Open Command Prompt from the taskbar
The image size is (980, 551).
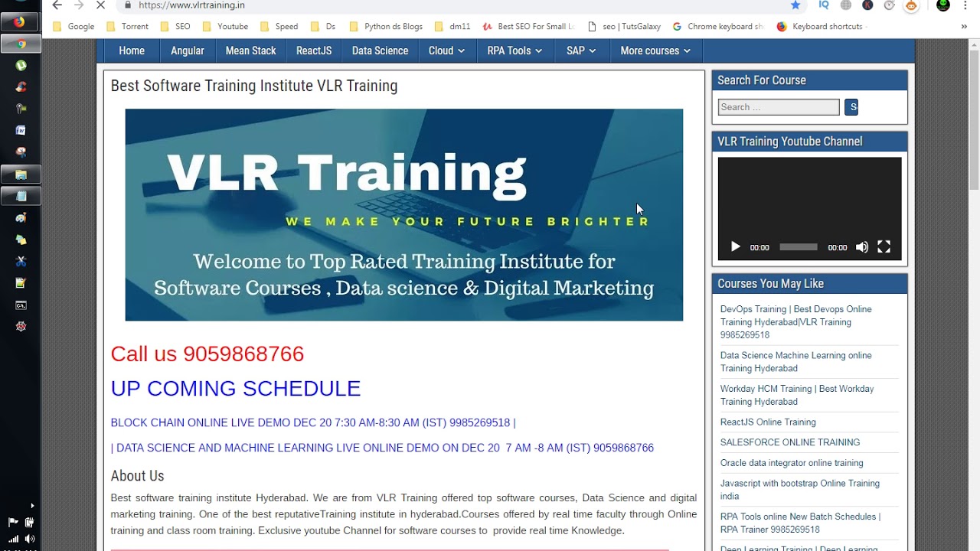pos(21,305)
